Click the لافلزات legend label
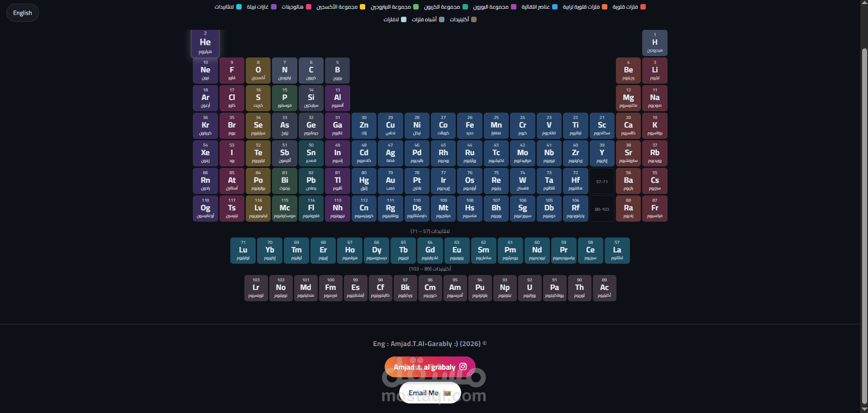868x413 pixels. [391, 19]
